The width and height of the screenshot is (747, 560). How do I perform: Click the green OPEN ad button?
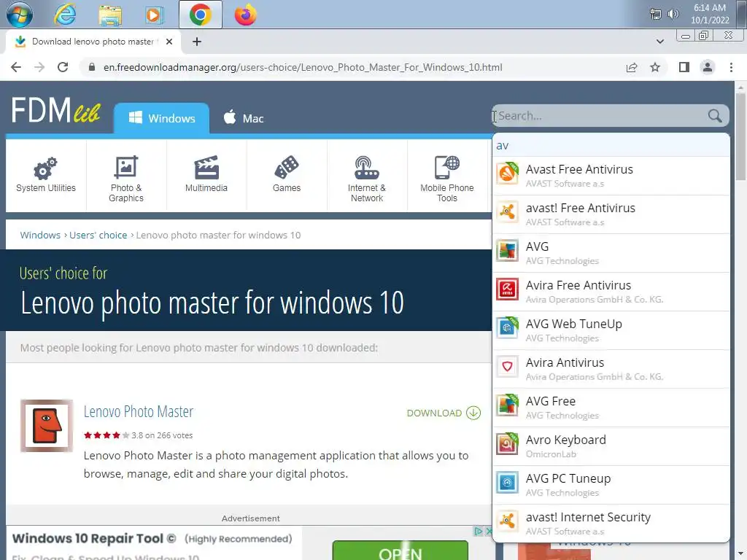400,551
